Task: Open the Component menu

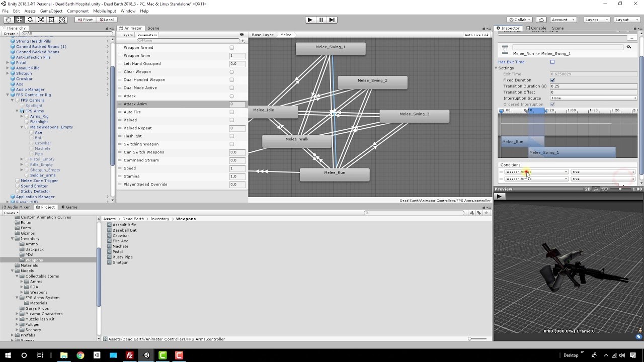Action: (78, 11)
